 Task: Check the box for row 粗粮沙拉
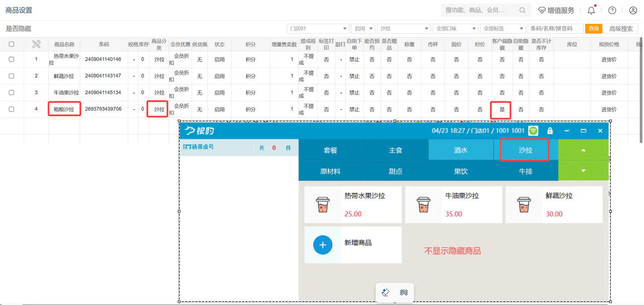click(12, 109)
